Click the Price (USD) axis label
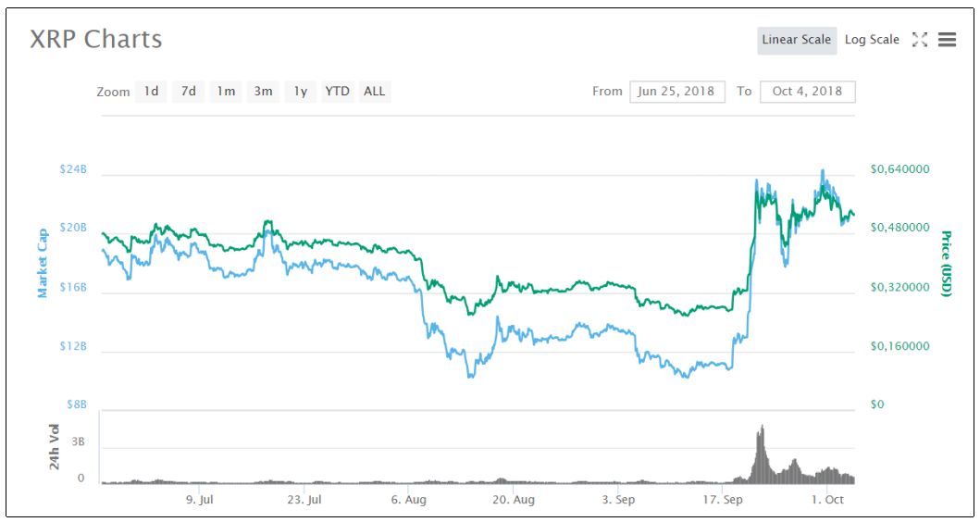The image size is (980, 522). pyautogui.click(x=946, y=263)
